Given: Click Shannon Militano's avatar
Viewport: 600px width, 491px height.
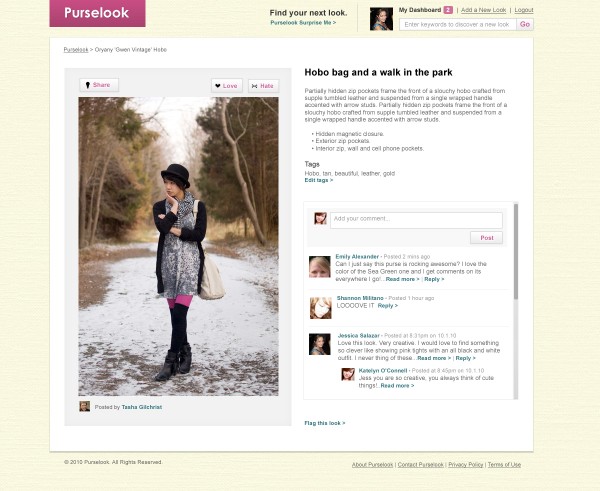Looking at the screenshot, I should click(x=321, y=308).
